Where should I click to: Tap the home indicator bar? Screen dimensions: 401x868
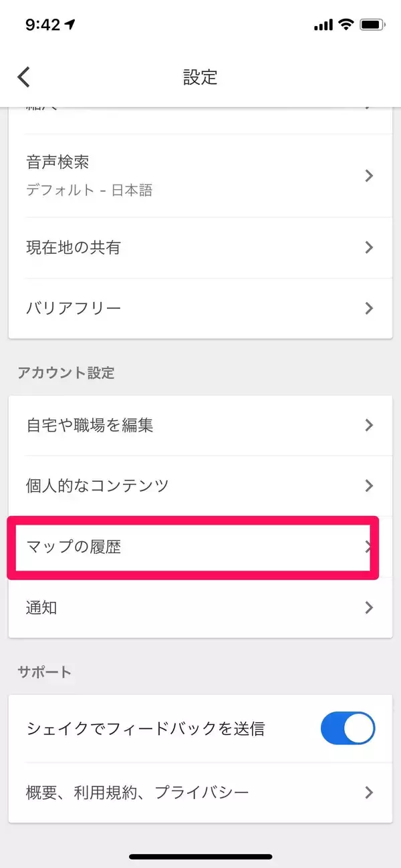point(200,856)
